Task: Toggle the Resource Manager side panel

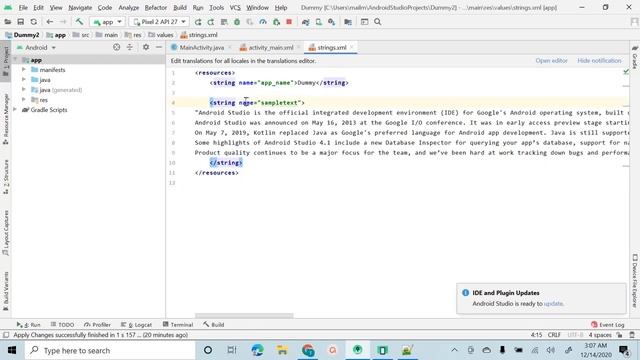Action: [6, 119]
